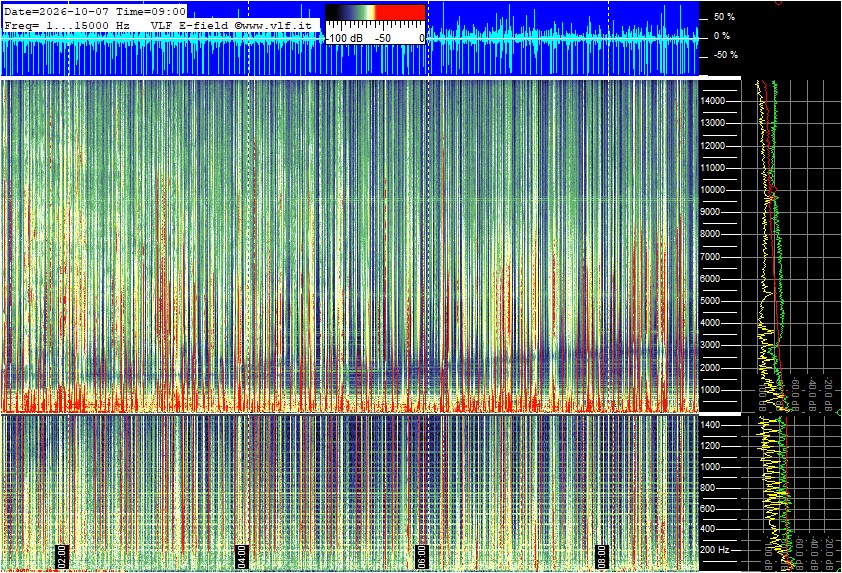The width and height of the screenshot is (842, 573).
Task: Click the 8000 frequency axis label
Action: (710, 234)
